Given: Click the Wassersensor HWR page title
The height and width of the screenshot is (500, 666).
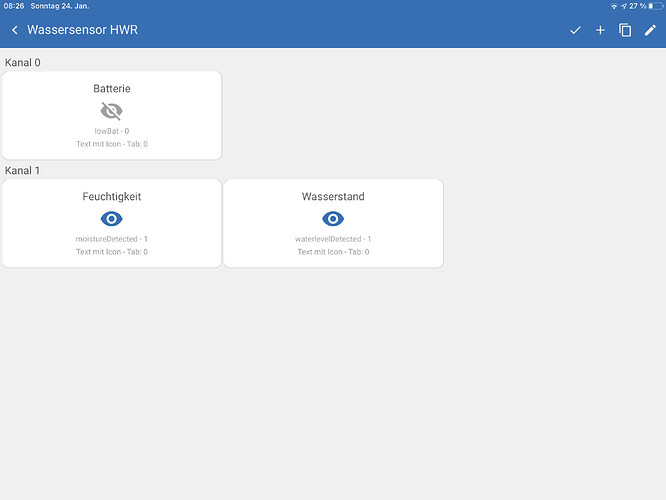Looking at the screenshot, I should (x=82, y=30).
